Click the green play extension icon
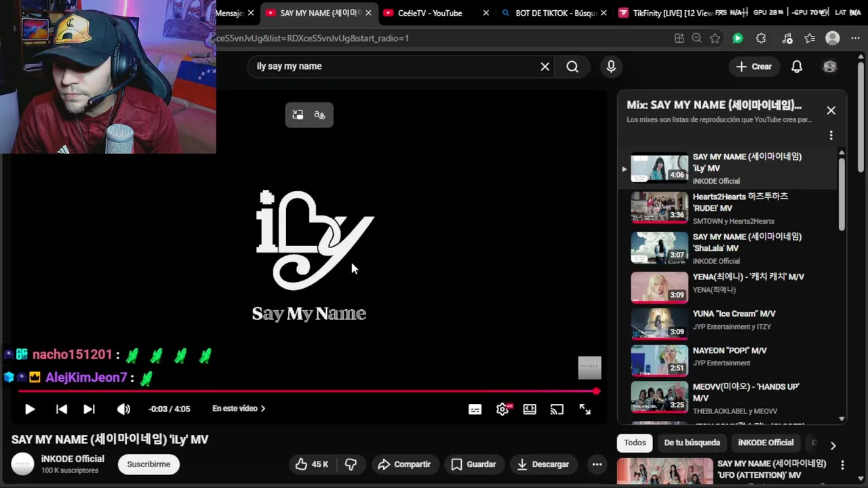The image size is (868, 488). (738, 39)
